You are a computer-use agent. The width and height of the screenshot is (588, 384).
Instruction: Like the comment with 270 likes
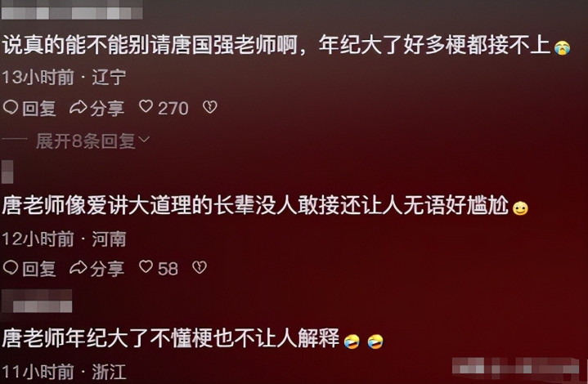click(146, 107)
